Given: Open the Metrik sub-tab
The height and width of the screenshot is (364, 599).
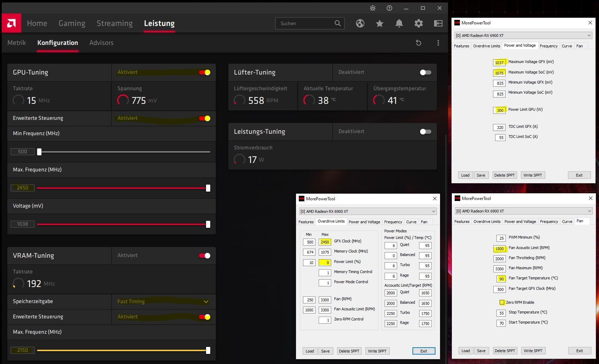Looking at the screenshot, I should tap(17, 43).
